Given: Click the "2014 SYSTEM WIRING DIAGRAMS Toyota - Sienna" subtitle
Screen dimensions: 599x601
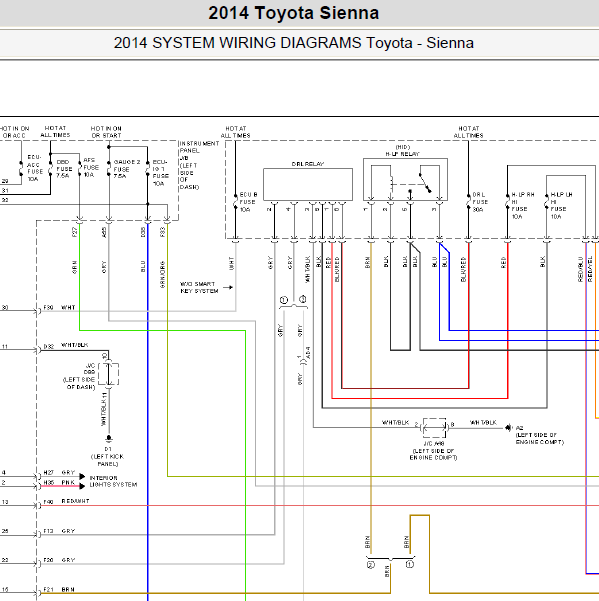Looking at the screenshot, I should point(294,43).
